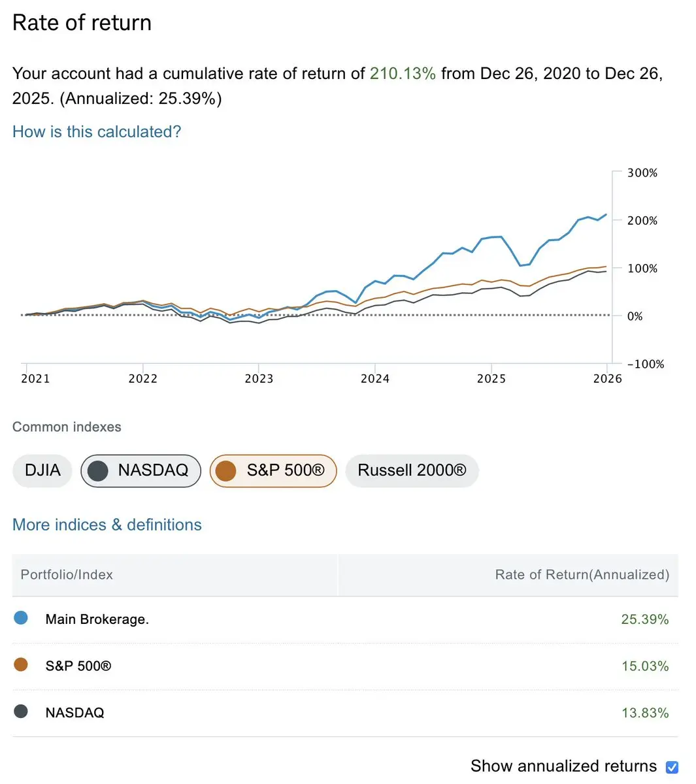This screenshot has width=696, height=784.
Task: Select the Main Brokerage table row
Action: (x=97, y=619)
